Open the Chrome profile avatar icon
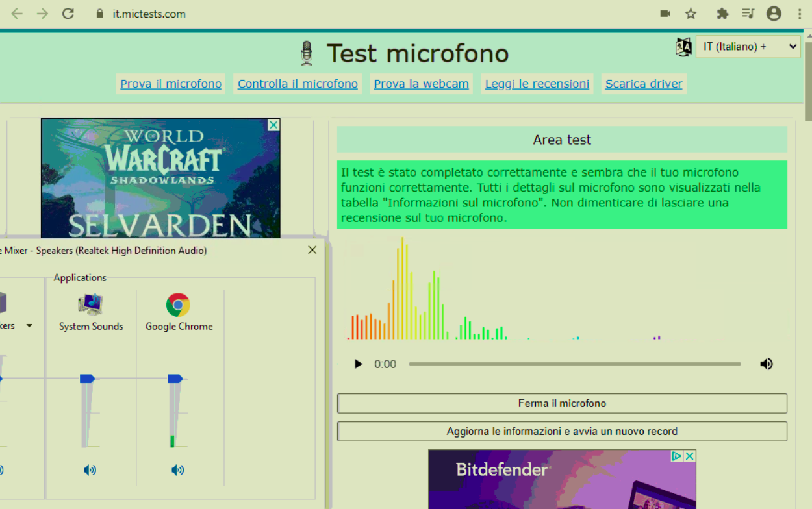This screenshot has height=509, width=812. click(774, 14)
